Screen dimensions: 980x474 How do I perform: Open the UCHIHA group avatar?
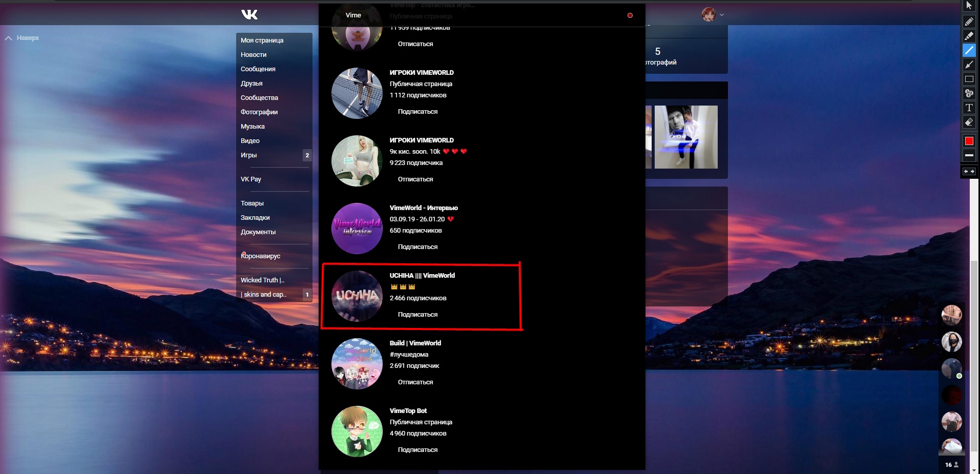(357, 296)
